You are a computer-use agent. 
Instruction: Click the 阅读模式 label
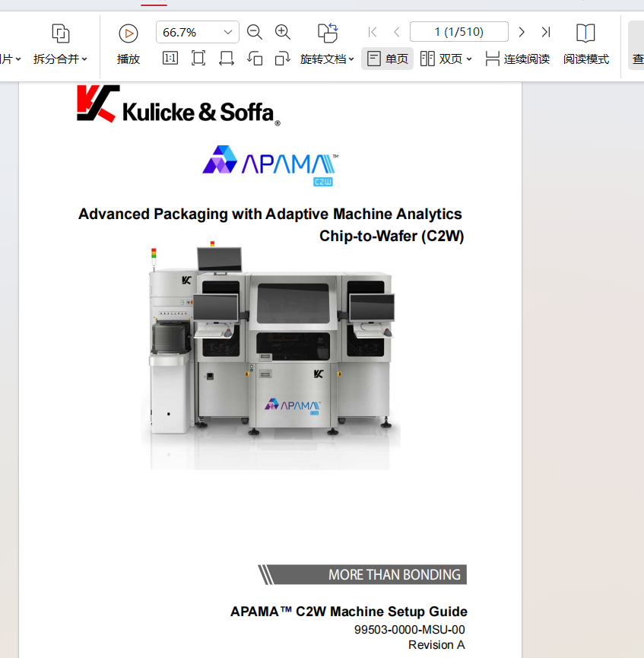[585, 59]
